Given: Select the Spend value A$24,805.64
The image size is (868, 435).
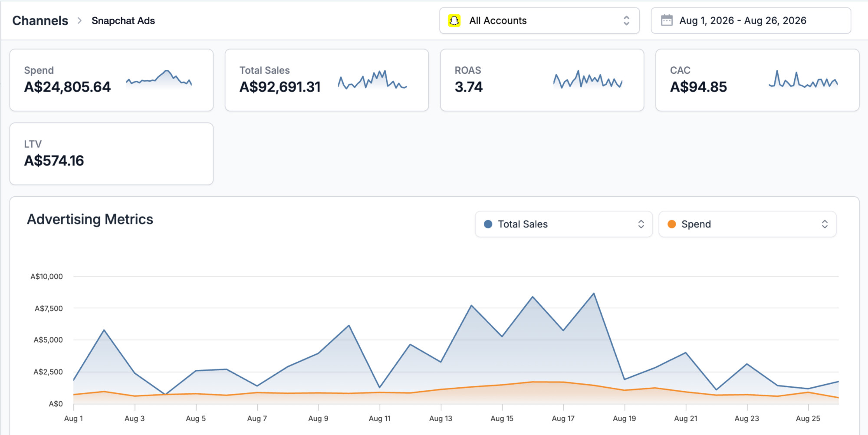Looking at the screenshot, I should [67, 87].
